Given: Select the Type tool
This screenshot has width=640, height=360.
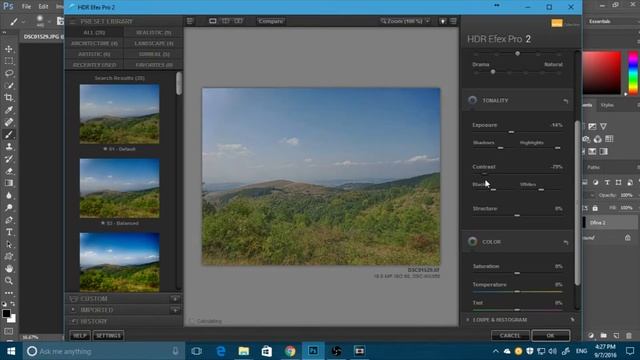Looking at the screenshot, I should 9,232.
